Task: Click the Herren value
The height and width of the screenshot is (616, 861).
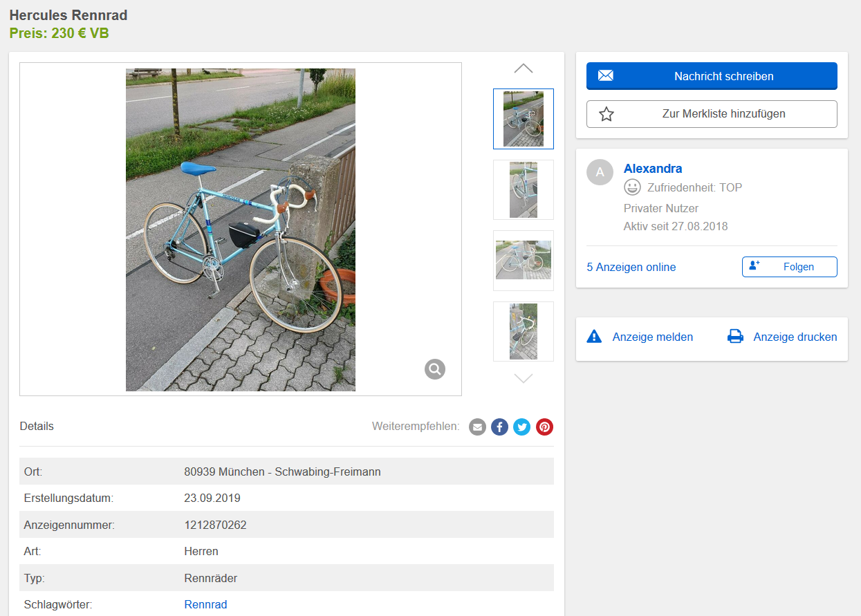Action: [x=201, y=551]
